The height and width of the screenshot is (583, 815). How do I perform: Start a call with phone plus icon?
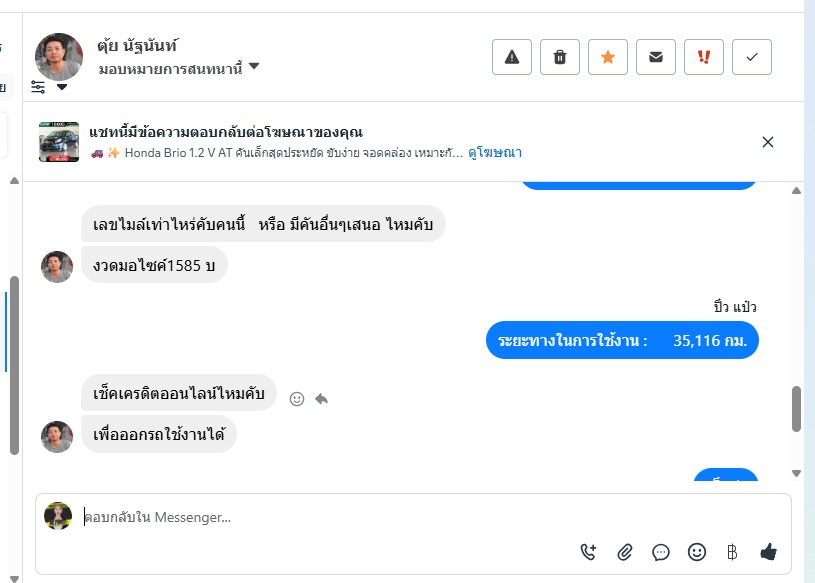pos(588,552)
